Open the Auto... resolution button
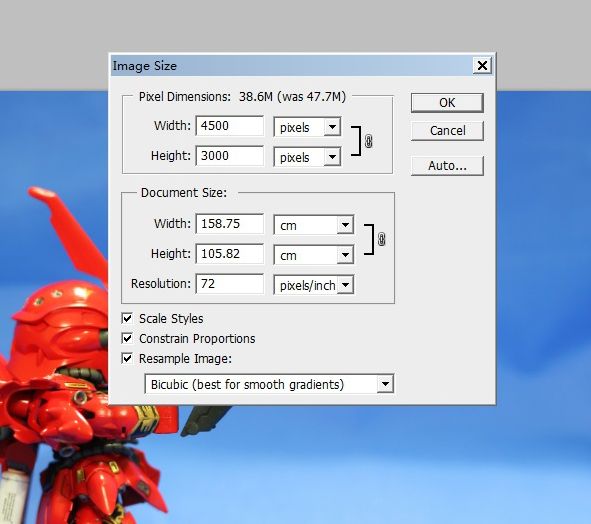This screenshot has width=591, height=524. [447, 166]
